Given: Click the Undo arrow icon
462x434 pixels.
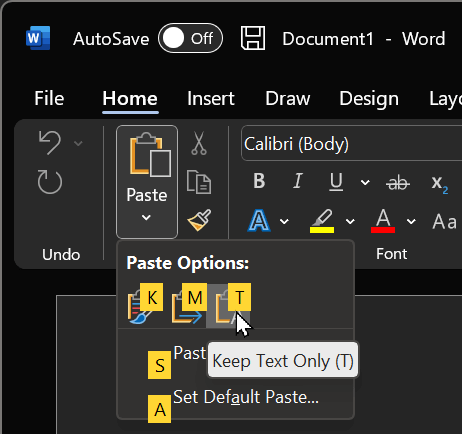Looking at the screenshot, I should 50,143.
